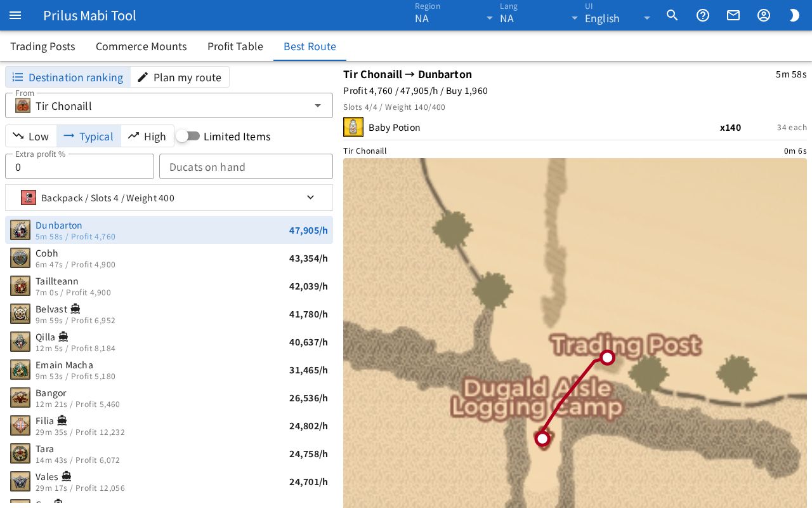This screenshot has width=812, height=508.
Task: Open the From Tir Chonaill dropdown
Action: [x=169, y=105]
